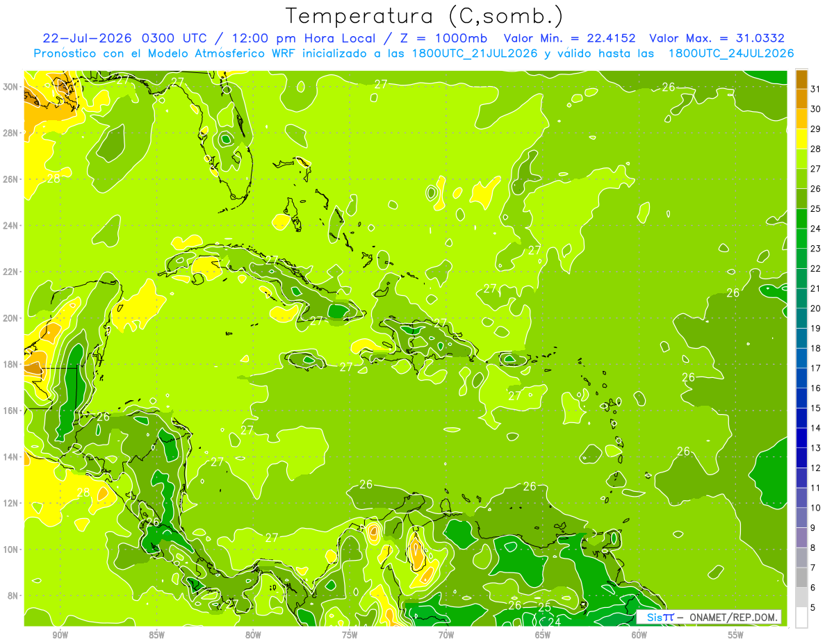Pick the purple legend swatch between 9 and 10

pos(801,518)
